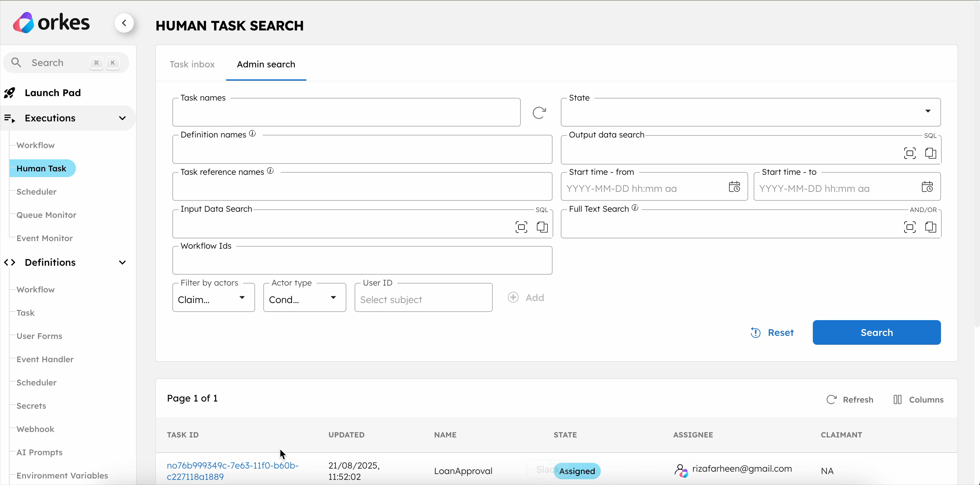Open the Start time - from calendar picker
The height and width of the screenshot is (485, 980).
pos(734,187)
